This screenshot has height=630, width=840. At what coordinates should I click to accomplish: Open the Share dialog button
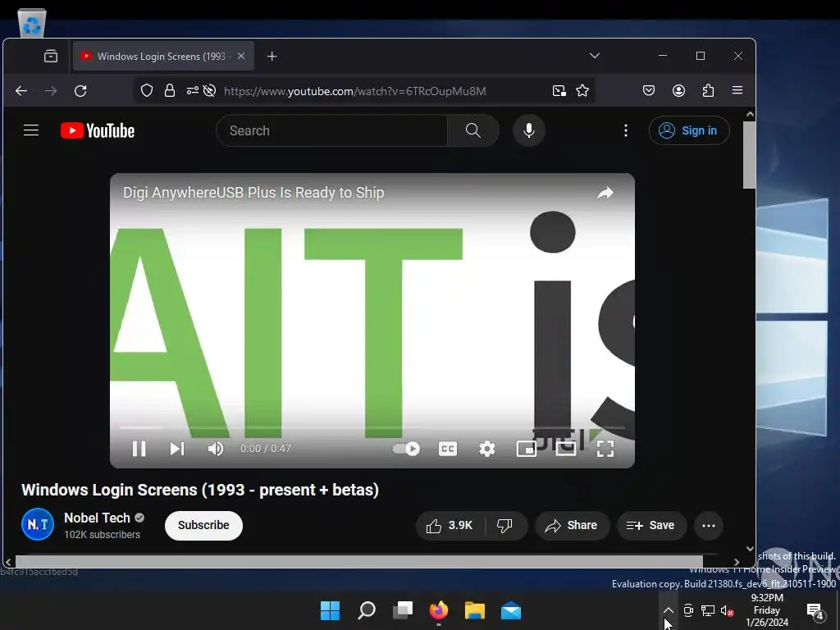(x=572, y=526)
